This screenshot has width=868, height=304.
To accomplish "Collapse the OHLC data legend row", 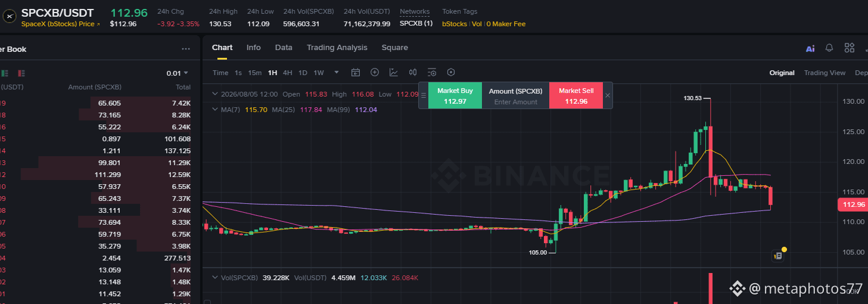I will (x=215, y=94).
